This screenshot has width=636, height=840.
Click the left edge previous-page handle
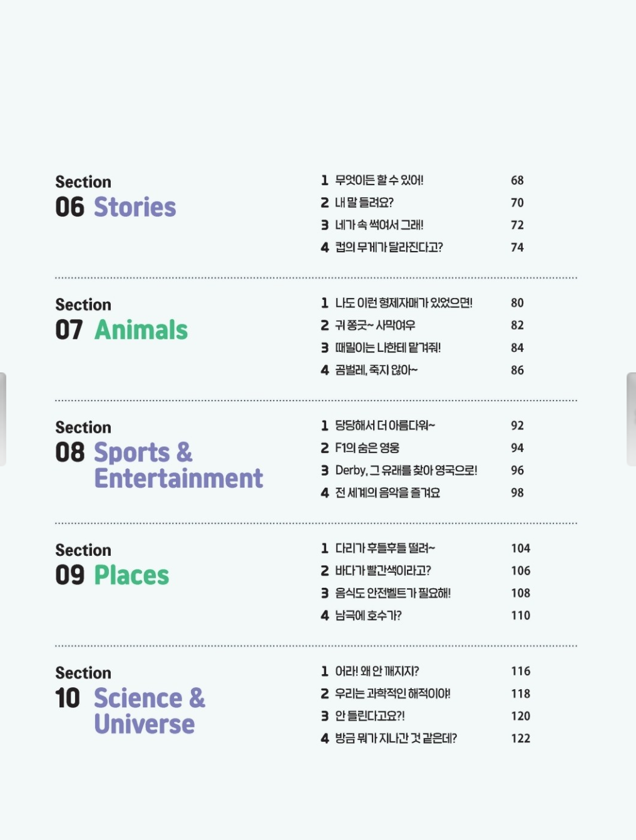coord(3,419)
